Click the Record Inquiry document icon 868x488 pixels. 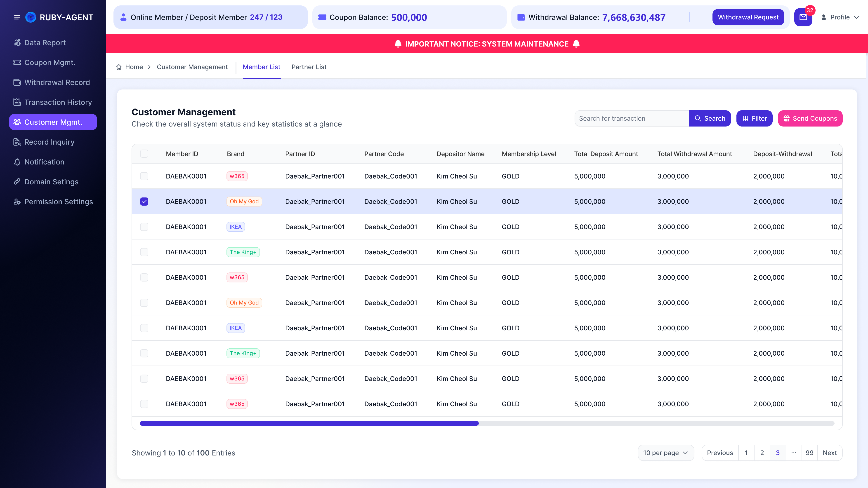point(17,142)
